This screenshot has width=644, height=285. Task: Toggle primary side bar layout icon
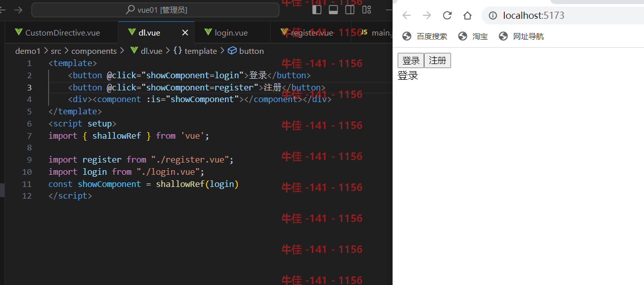pos(316,10)
